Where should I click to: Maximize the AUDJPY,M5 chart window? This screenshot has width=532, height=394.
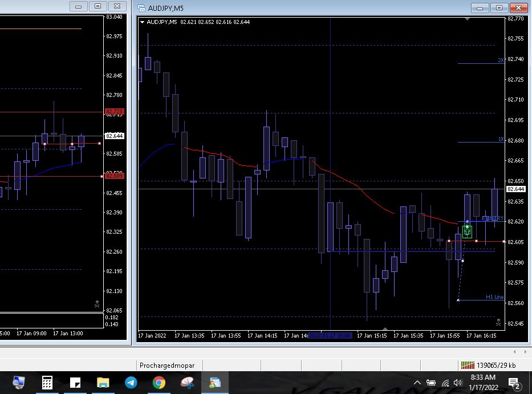coord(499,8)
